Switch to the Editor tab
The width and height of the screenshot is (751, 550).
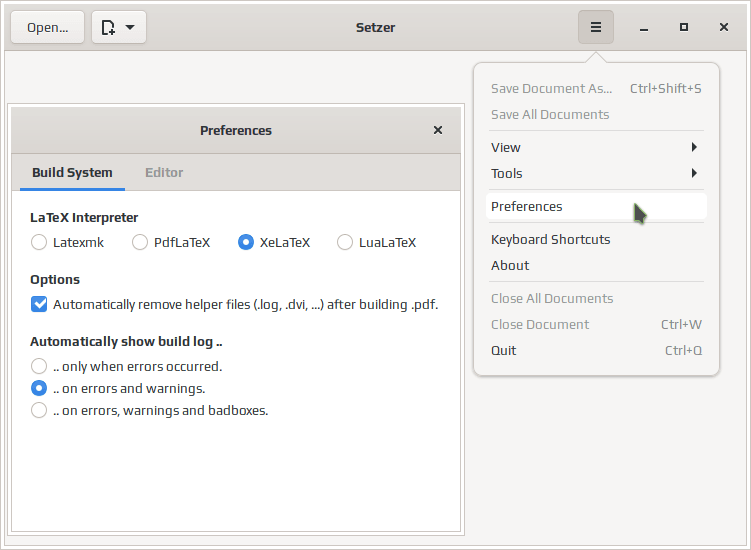[x=164, y=172]
